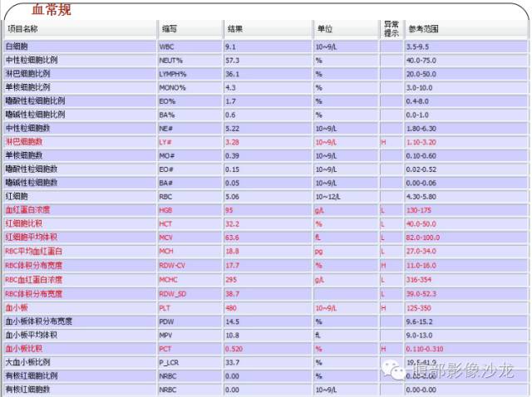Click the MCHC abbreviation cell

tap(168, 280)
